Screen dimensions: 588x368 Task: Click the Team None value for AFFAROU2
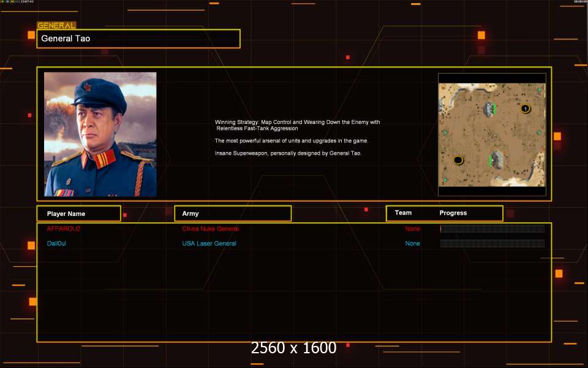pyautogui.click(x=412, y=229)
